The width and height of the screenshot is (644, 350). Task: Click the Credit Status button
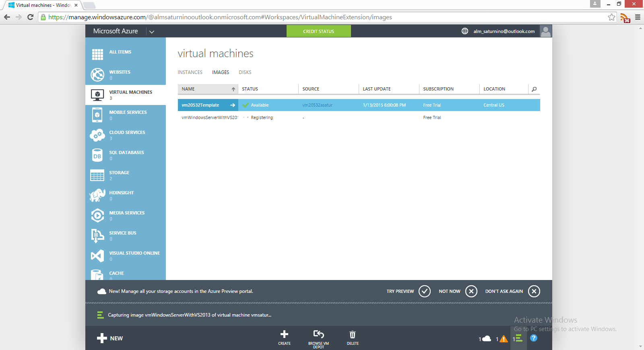click(319, 31)
